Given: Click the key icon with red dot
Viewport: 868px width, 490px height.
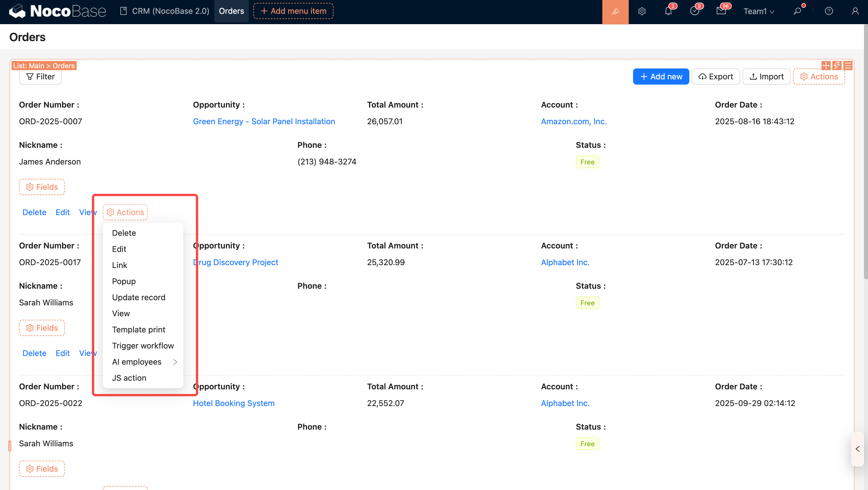Looking at the screenshot, I should tap(797, 12).
